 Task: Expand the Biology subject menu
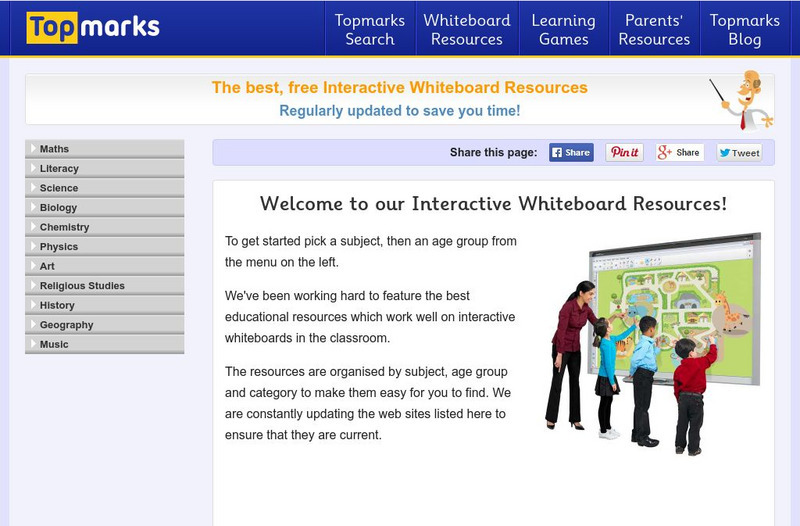(105, 208)
